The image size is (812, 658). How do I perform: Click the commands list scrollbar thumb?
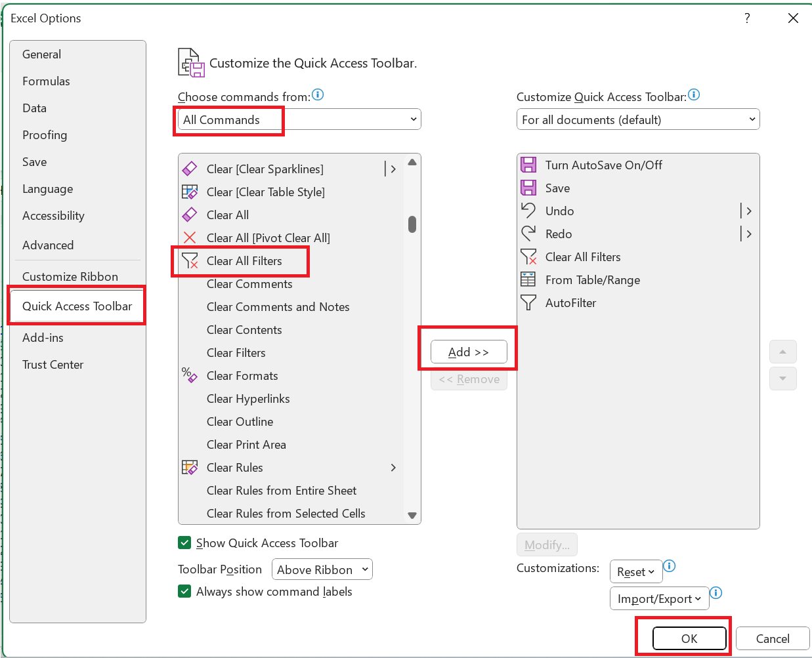[412, 224]
